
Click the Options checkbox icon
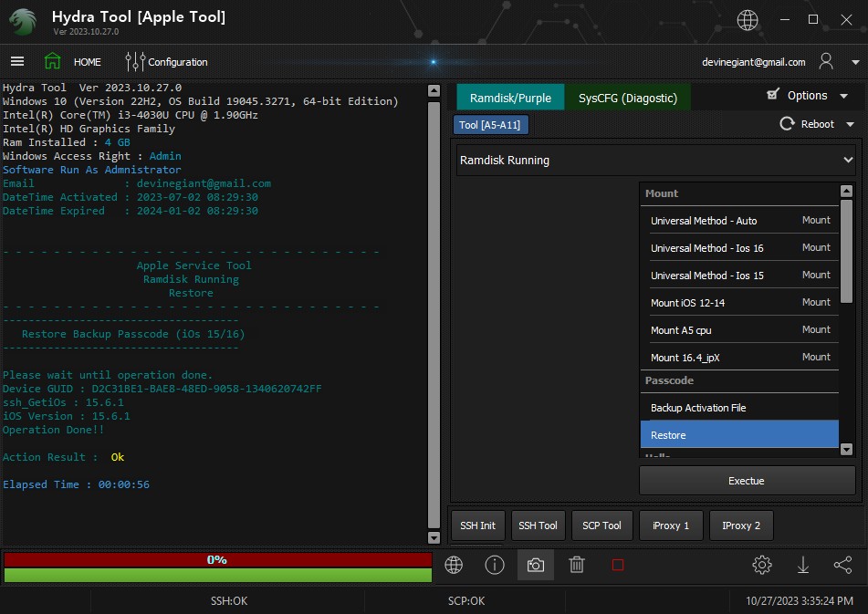click(x=773, y=95)
